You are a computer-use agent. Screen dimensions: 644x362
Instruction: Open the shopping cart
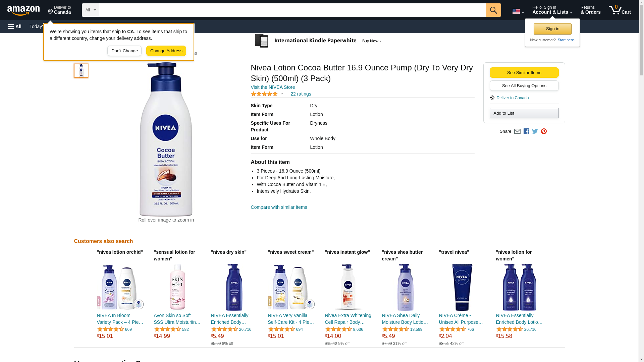(620, 10)
